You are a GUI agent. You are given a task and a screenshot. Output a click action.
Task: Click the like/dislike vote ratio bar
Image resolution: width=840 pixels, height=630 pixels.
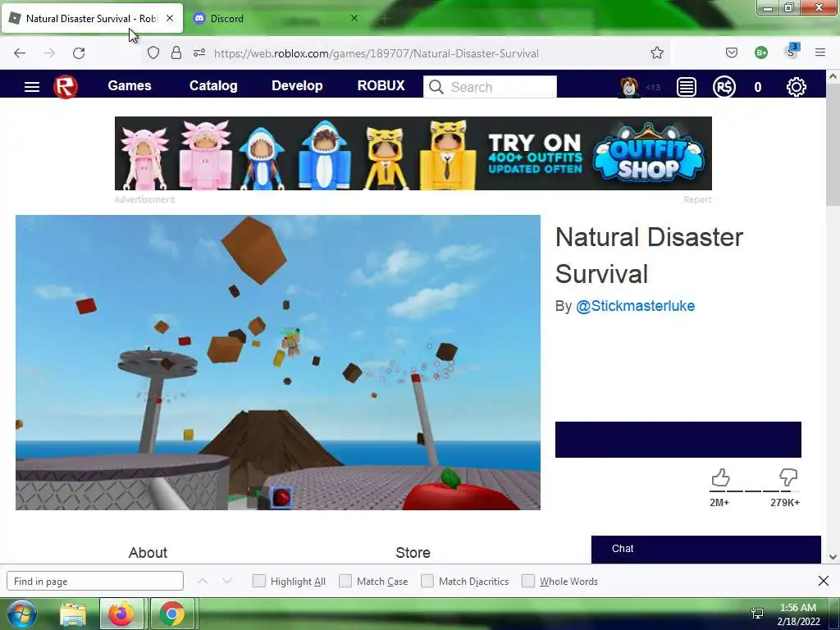click(x=755, y=491)
